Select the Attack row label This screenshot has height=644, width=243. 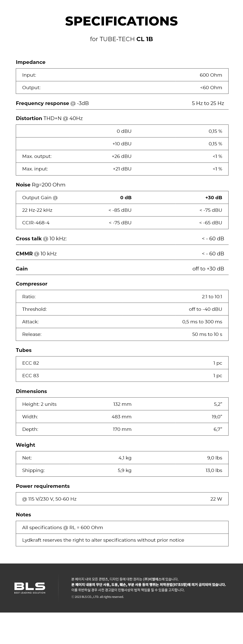[x=30, y=321]
